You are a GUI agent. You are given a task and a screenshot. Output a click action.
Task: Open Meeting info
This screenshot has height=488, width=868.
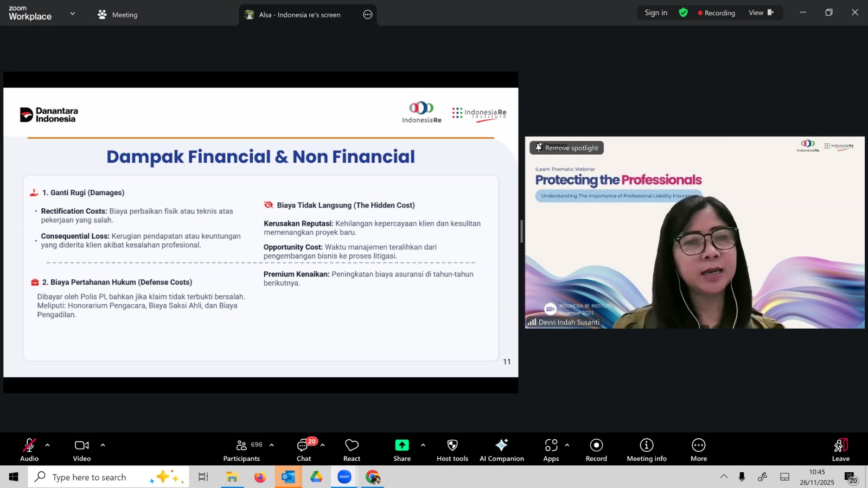pos(647,450)
